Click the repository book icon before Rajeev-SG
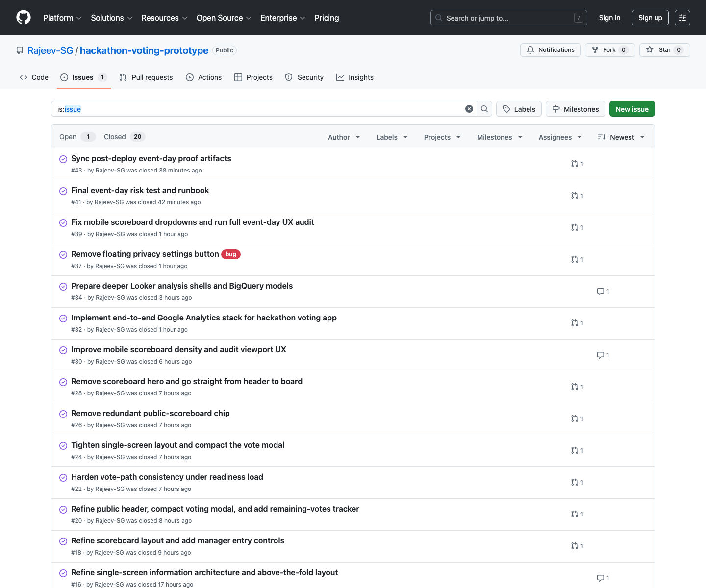Image resolution: width=706 pixels, height=588 pixels. tap(19, 50)
